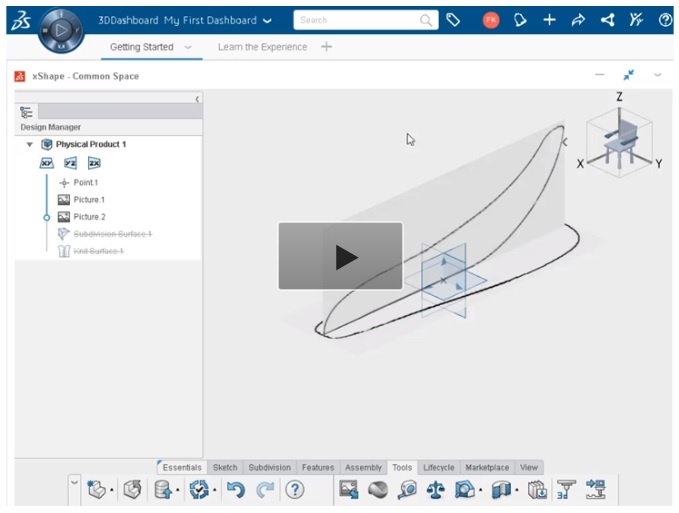Open the View toolbar tab
Viewport: 679px width, 513px height.
[x=529, y=468]
